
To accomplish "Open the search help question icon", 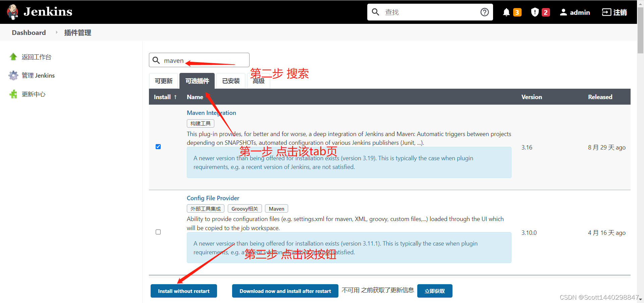I will (484, 12).
